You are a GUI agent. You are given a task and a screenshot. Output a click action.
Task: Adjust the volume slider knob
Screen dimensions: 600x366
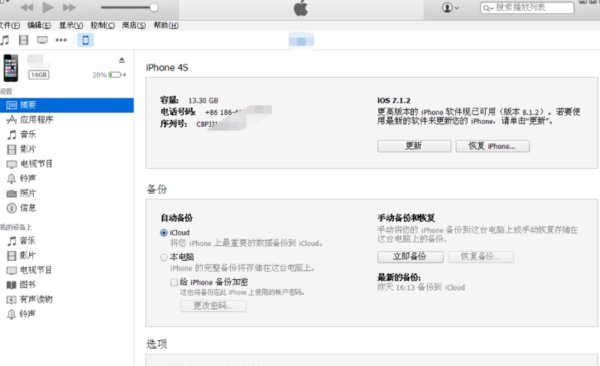(154, 7)
